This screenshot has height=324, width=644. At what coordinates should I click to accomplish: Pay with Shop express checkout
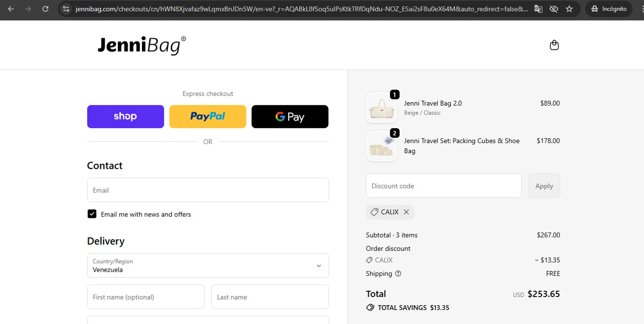(125, 116)
